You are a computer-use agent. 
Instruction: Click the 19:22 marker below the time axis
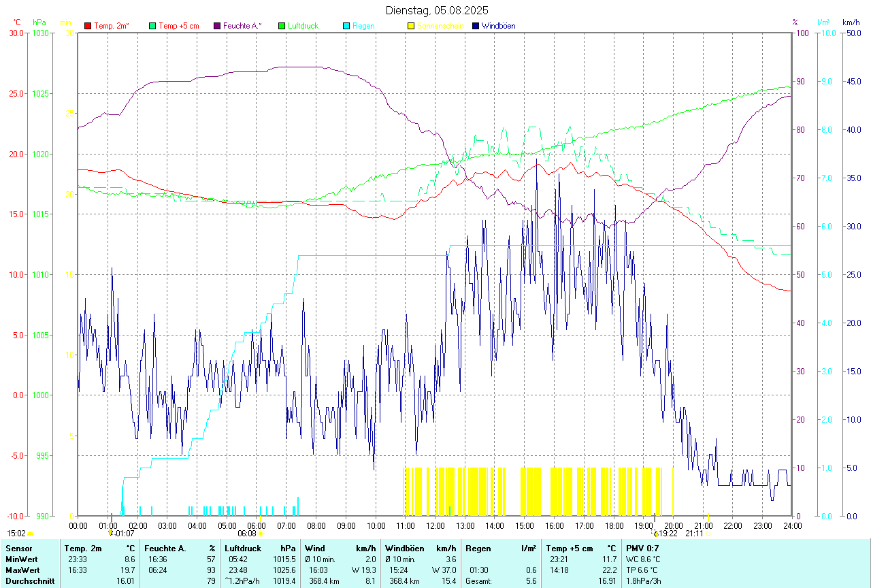tap(668, 534)
